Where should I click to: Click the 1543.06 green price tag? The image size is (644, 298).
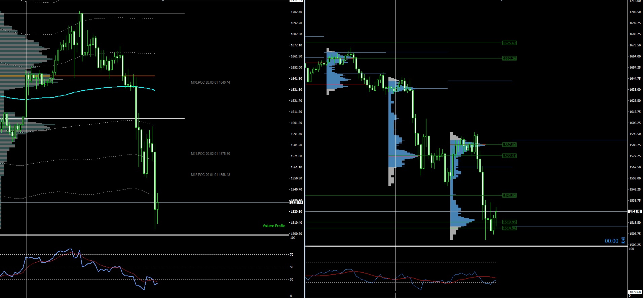(509, 196)
